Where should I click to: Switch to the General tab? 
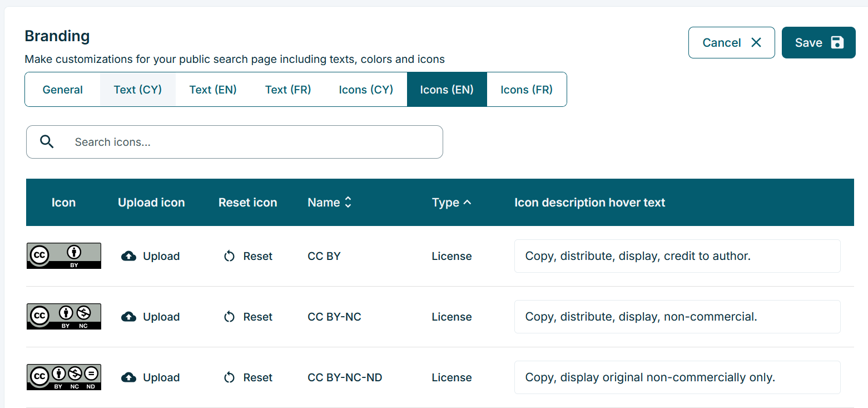click(62, 89)
